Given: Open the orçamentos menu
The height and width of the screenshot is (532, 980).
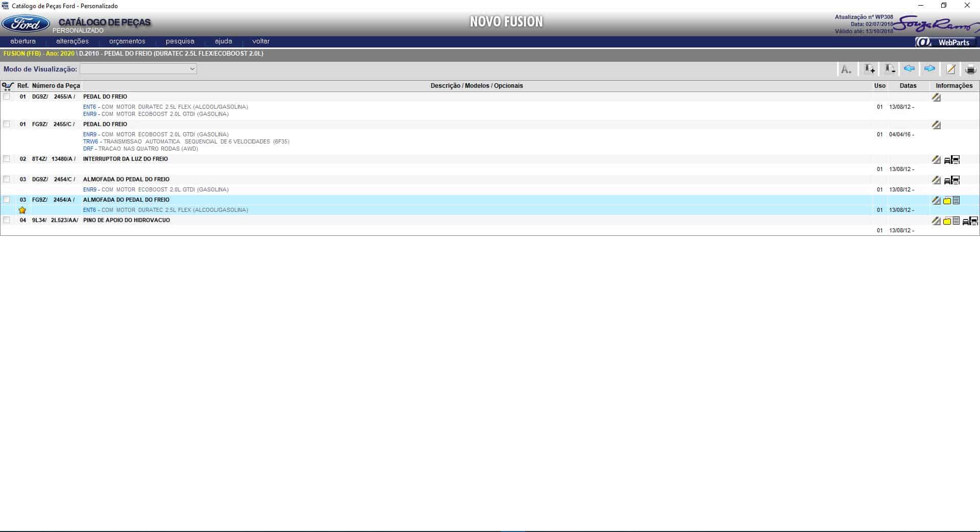Looking at the screenshot, I should (x=127, y=41).
